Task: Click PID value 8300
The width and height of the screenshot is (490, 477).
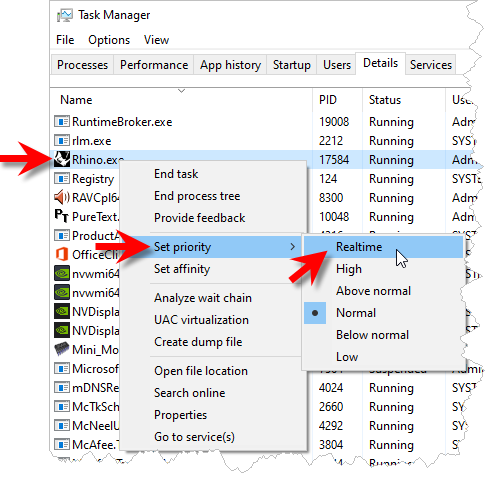Action: 331,198
